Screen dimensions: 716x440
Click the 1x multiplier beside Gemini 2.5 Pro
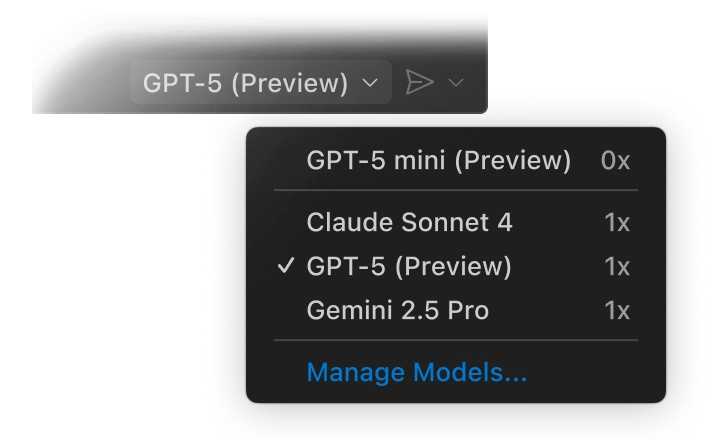(617, 310)
